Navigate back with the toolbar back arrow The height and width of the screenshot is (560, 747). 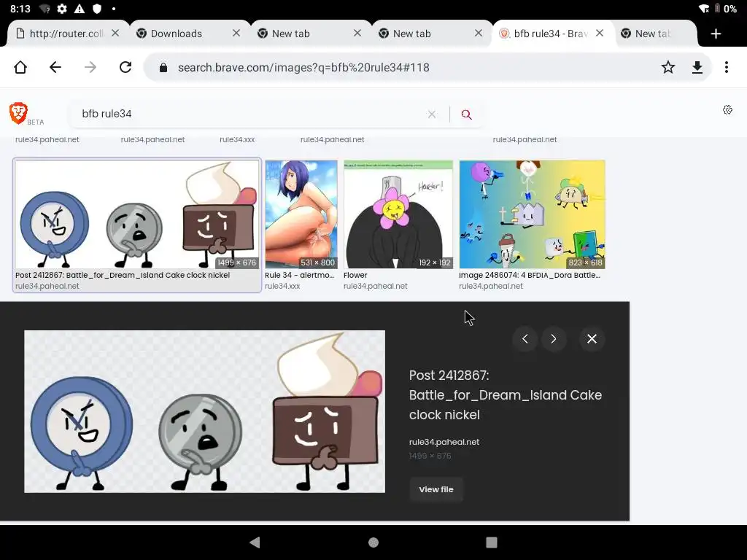[55, 67]
